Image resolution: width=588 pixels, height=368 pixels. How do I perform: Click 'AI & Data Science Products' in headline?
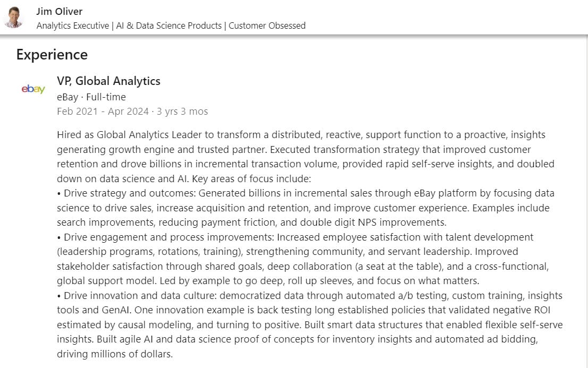point(169,25)
